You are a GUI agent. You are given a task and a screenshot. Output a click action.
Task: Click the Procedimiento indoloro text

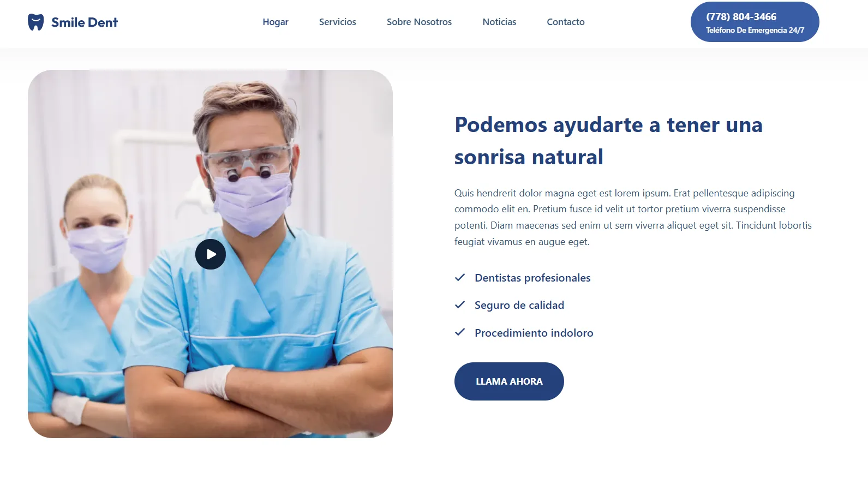click(534, 333)
